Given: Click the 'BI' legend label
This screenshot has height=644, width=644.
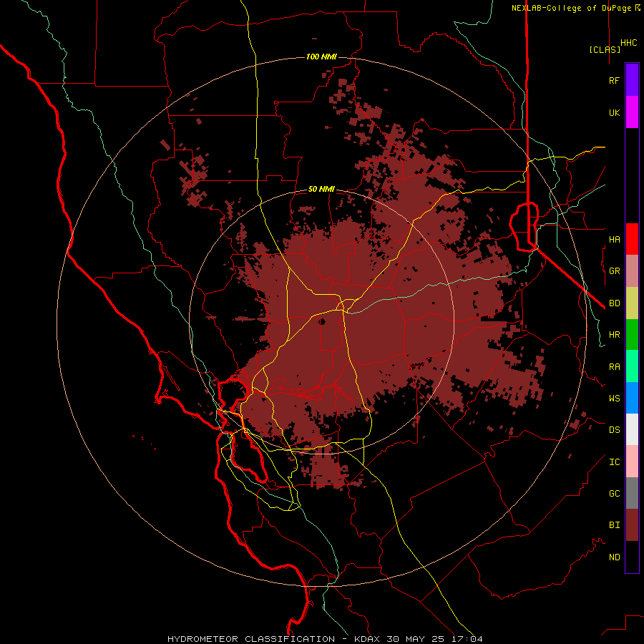Looking at the screenshot, I should (x=614, y=525).
